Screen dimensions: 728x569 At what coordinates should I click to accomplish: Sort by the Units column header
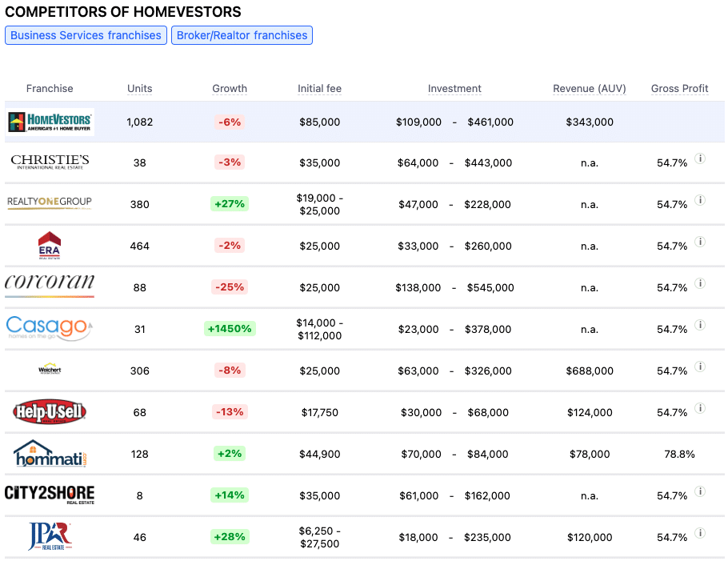click(140, 88)
